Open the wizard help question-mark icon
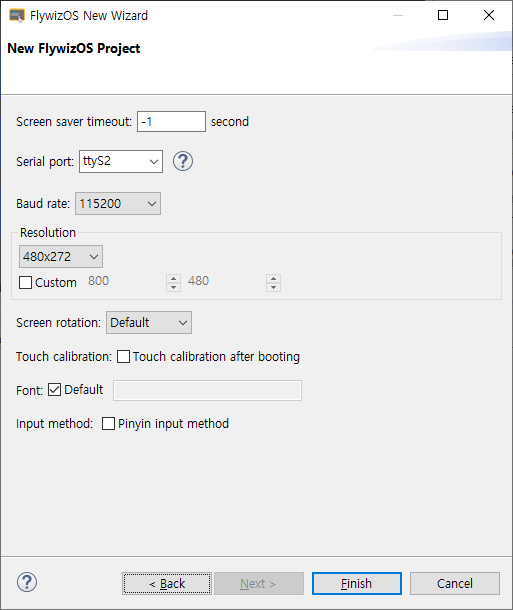This screenshot has width=513, height=610. coord(27,582)
